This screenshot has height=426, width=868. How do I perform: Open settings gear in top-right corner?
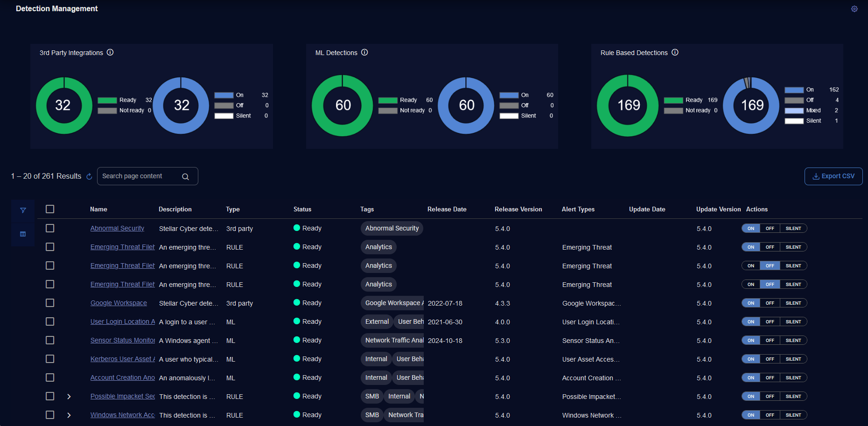click(854, 9)
